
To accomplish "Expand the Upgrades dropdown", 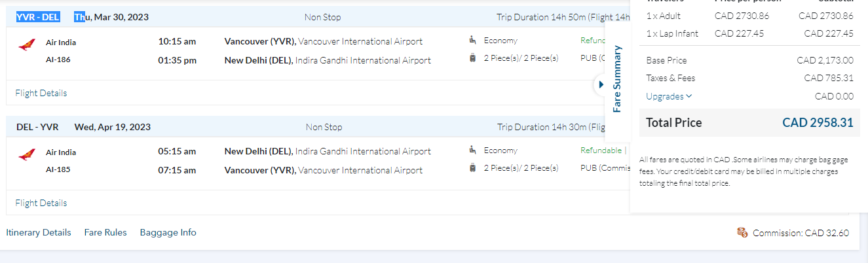I will pos(669,96).
